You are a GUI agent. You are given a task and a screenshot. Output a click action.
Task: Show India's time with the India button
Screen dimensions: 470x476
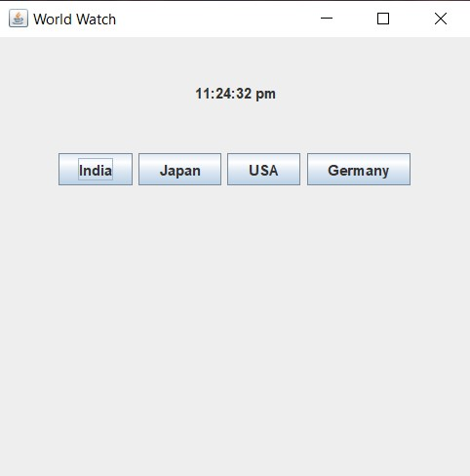coord(96,170)
